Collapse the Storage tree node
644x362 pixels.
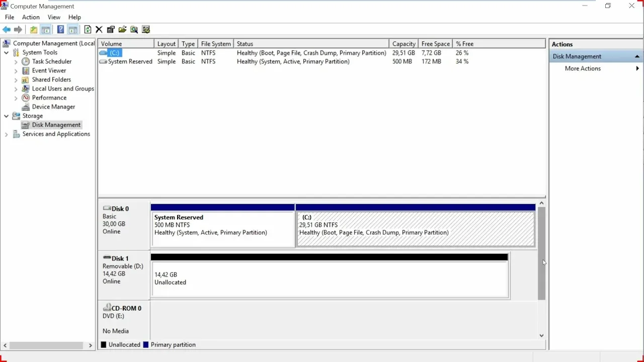click(x=6, y=116)
